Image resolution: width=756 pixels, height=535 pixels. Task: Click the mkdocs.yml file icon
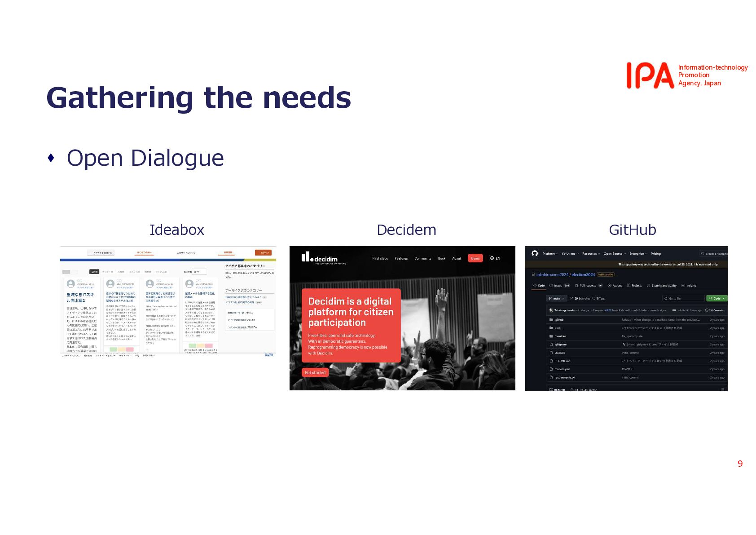click(551, 369)
